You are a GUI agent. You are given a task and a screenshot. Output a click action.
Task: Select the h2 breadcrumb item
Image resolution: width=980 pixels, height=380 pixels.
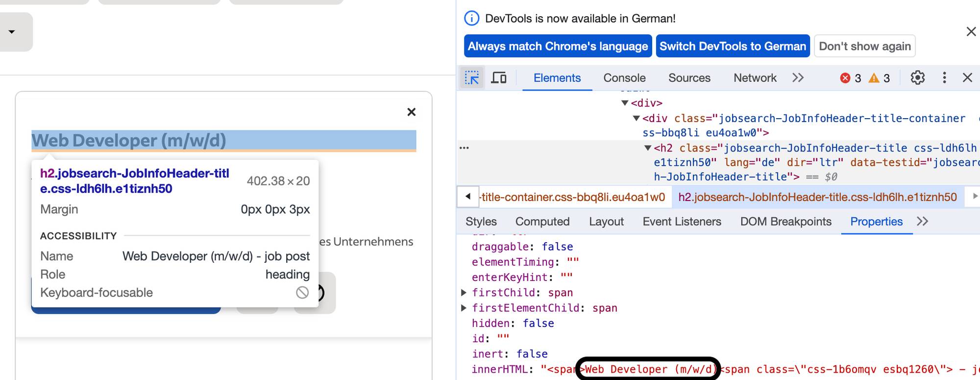pos(817,197)
